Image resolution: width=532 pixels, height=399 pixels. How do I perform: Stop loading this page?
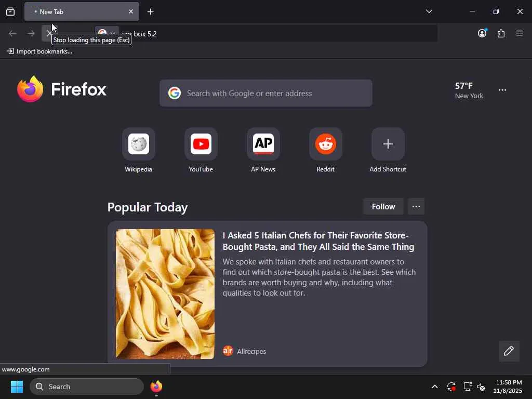(48, 33)
